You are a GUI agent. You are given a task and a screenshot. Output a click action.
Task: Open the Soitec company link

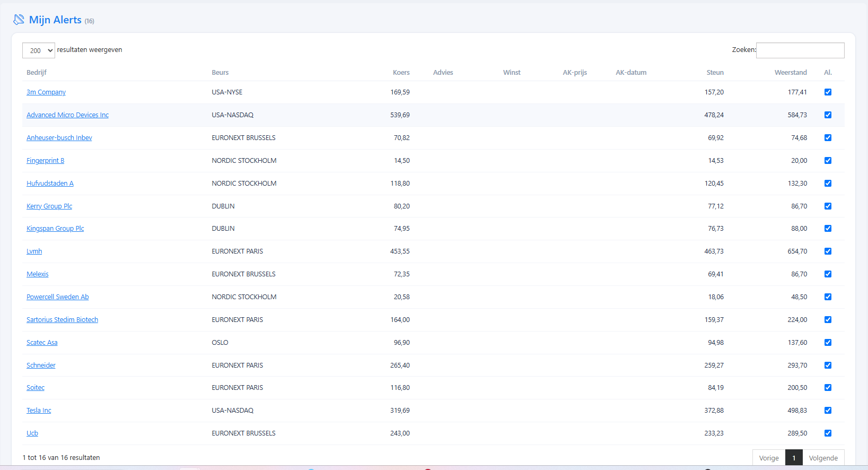coord(36,388)
